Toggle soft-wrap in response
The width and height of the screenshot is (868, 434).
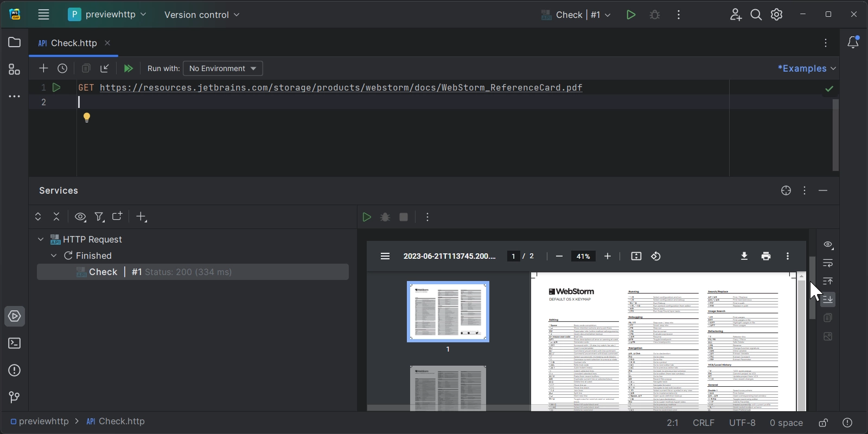(828, 263)
